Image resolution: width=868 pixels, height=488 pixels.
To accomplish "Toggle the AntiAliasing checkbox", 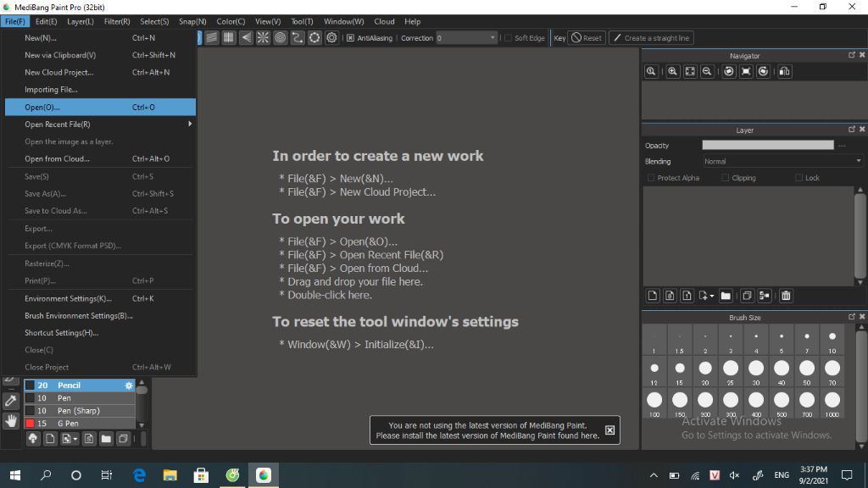I will (350, 38).
